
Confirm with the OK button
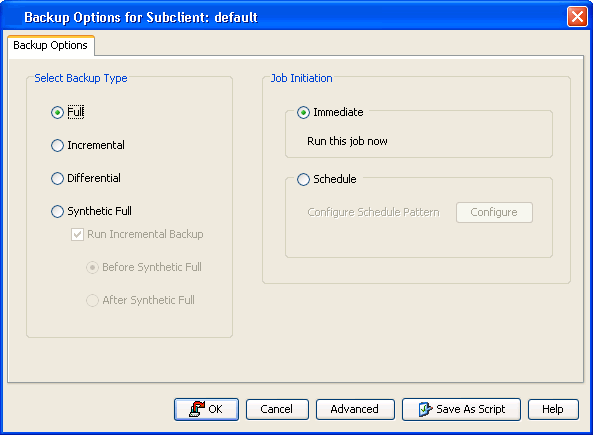coord(206,409)
